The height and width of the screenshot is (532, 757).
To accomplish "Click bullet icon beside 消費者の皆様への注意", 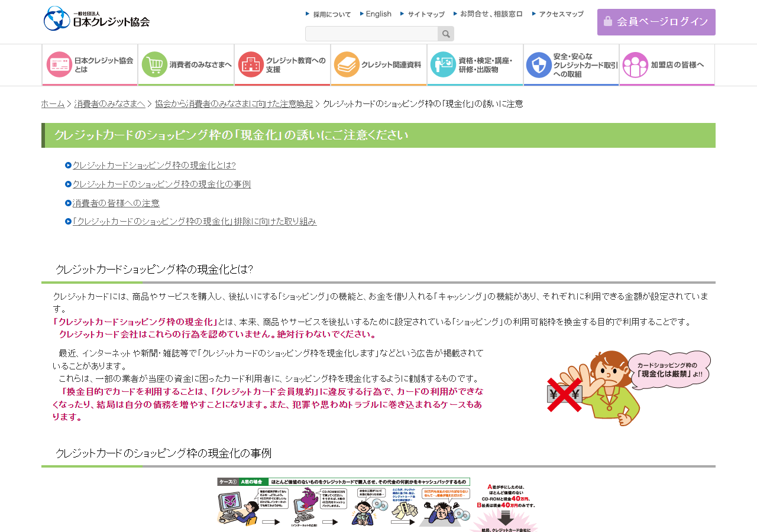I will [x=68, y=203].
